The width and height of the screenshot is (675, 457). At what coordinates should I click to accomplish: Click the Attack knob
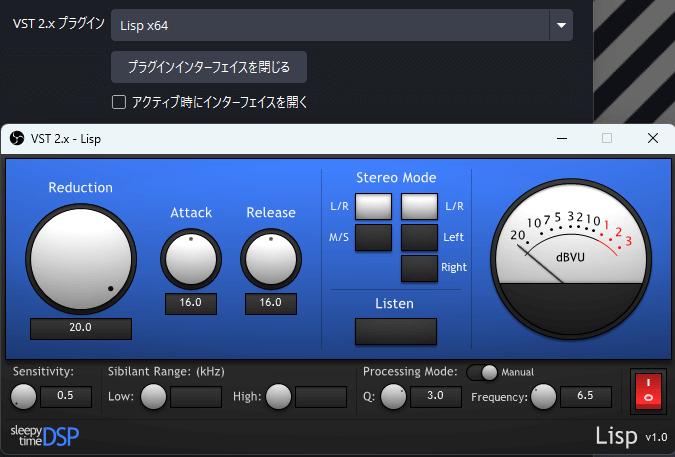(x=190, y=259)
